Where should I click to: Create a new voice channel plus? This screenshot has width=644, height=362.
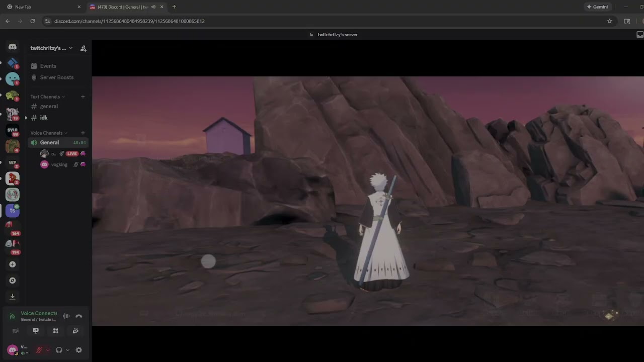point(83,133)
